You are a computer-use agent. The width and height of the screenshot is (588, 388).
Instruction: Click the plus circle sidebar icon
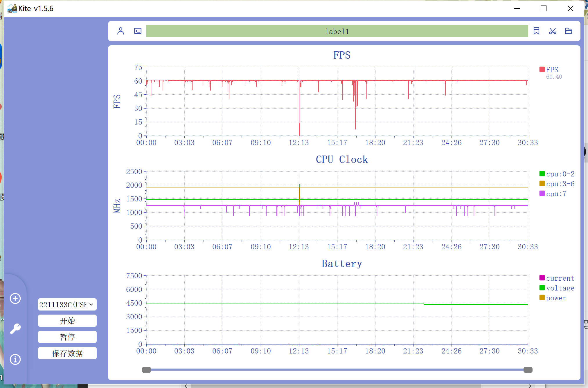click(x=15, y=298)
